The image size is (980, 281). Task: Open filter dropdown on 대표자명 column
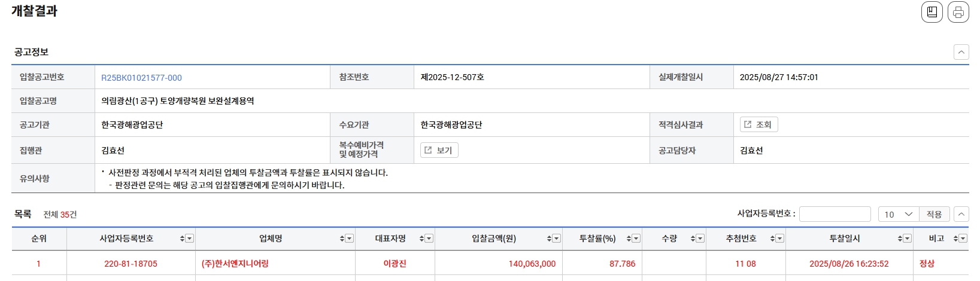pyautogui.click(x=429, y=239)
